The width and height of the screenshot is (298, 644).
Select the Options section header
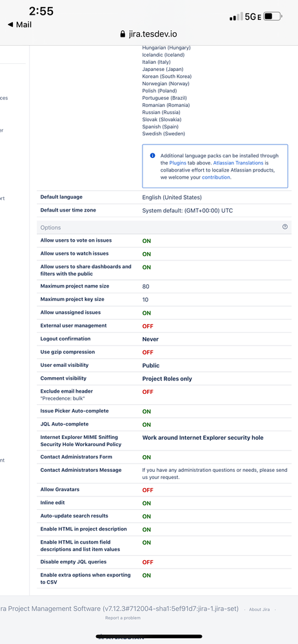(x=164, y=228)
